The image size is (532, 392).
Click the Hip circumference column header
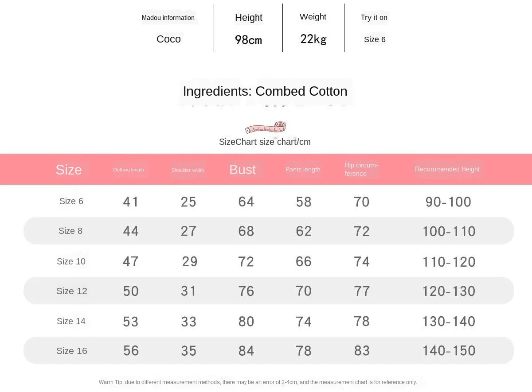pos(361,169)
